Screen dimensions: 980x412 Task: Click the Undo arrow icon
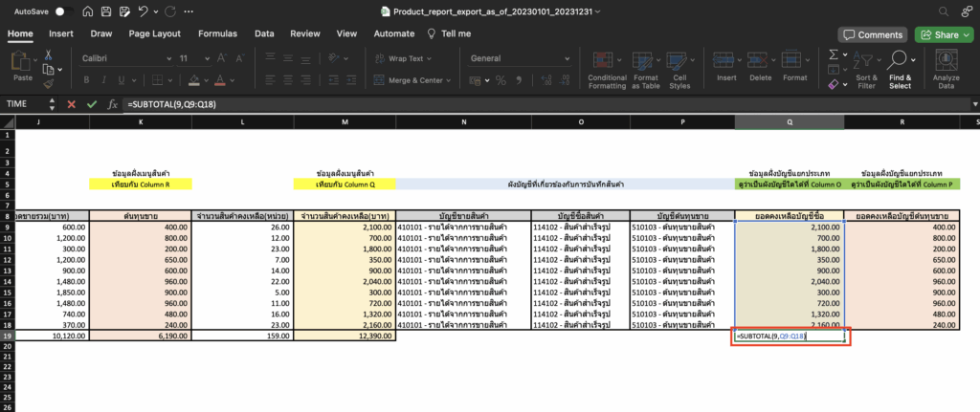click(x=144, y=11)
